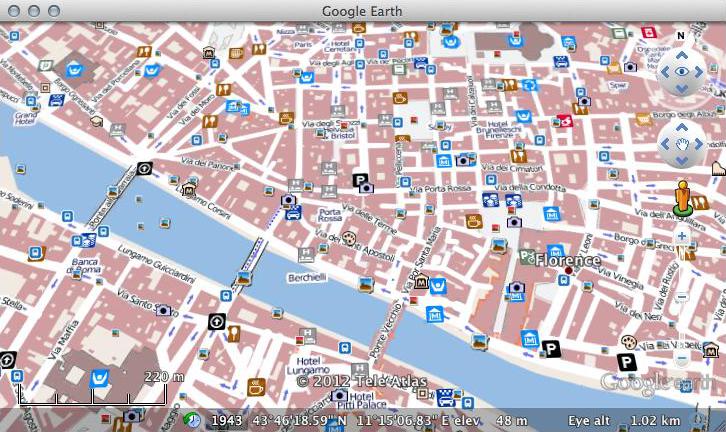Click the Lungarno Guicciardini street label
This screenshot has height=432, width=726.
(156, 263)
